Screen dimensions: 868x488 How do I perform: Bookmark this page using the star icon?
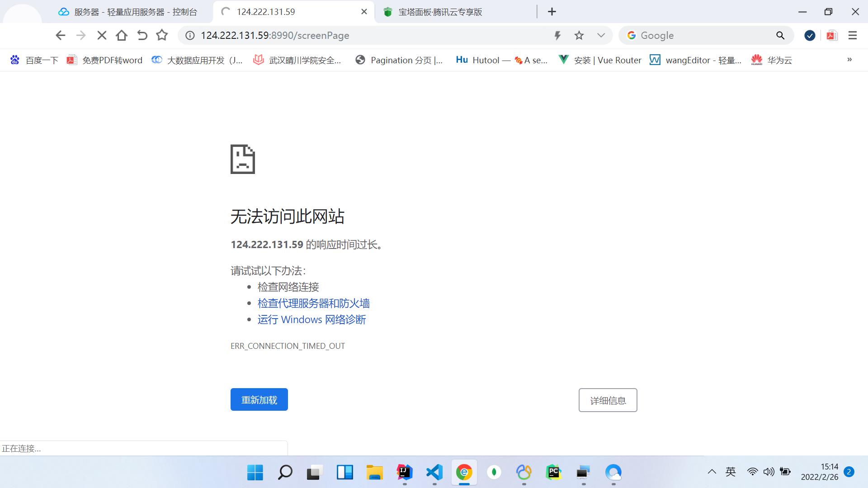click(x=579, y=35)
